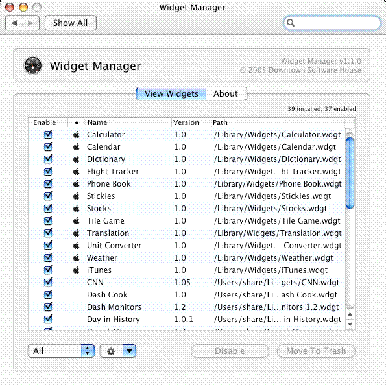387x386 pixels.
Task: Click the Widget Manager gauge icon
Action: point(33,65)
